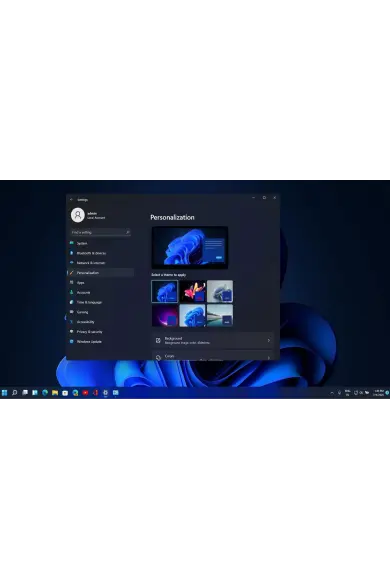Screen dimensions: 390x580
Task: Click the magnifier icon in the search box
Action: click(x=128, y=232)
